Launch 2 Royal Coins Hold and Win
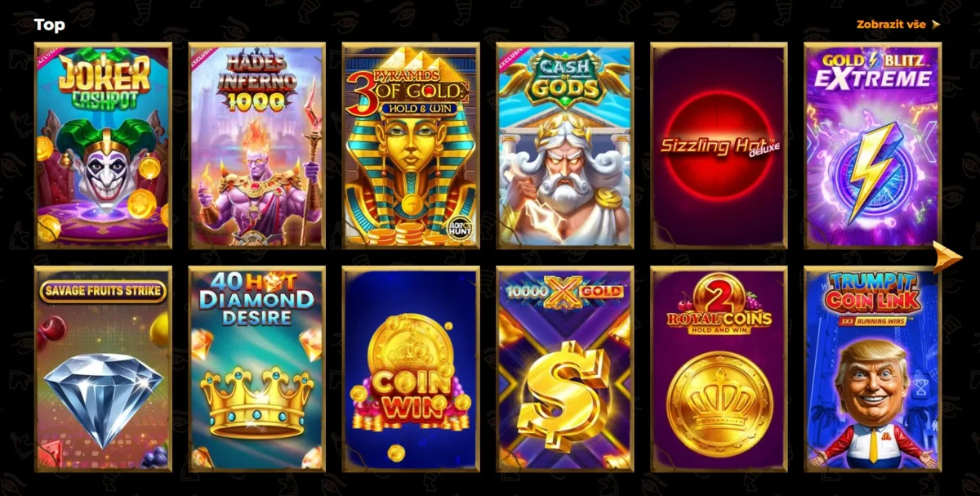The height and width of the screenshot is (496, 980). (x=719, y=369)
